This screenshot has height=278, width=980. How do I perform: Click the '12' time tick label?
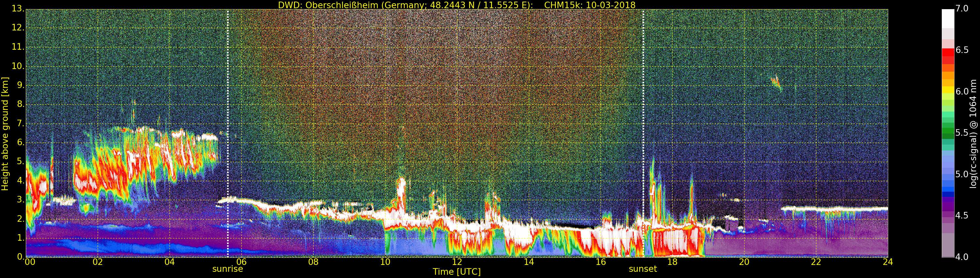tap(457, 262)
